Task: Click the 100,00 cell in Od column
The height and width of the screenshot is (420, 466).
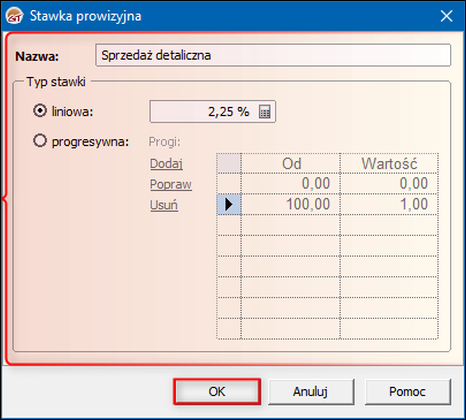Action: pyautogui.click(x=291, y=204)
